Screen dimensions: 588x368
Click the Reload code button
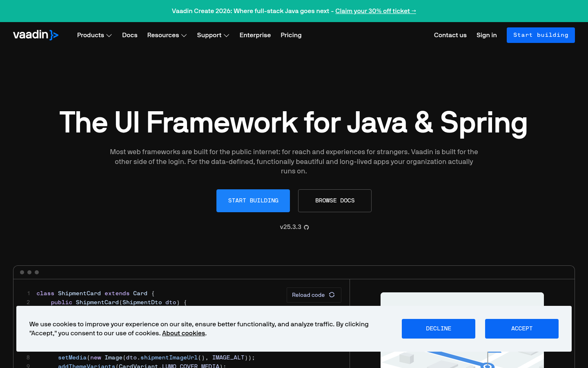[314, 295]
